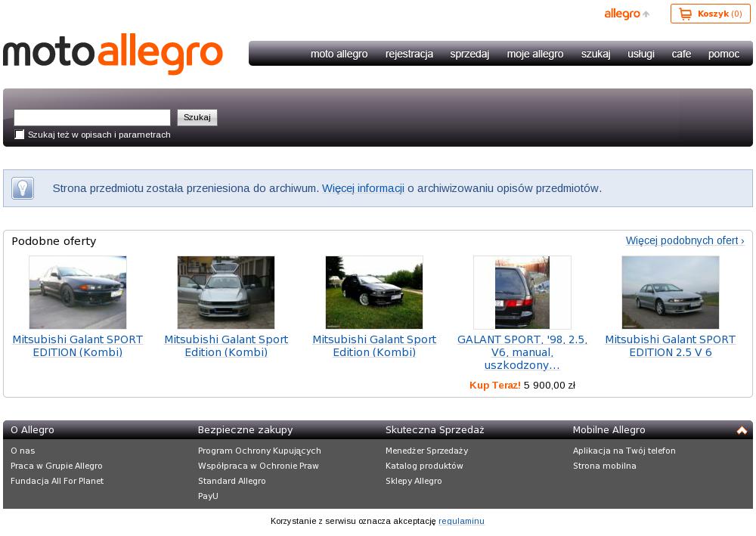This screenshot has height=536, width=756.
Task: Click the Bezpieczne zakupy footer heading
Action: point(246,430)
